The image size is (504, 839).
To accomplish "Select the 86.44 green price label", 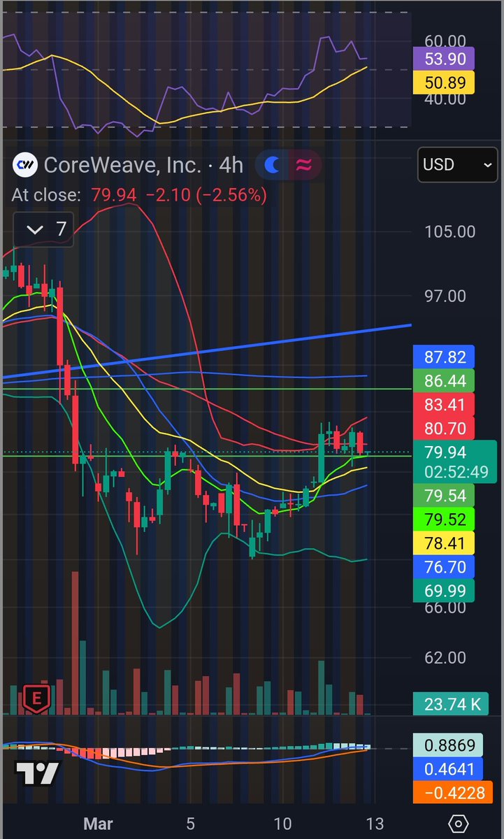I will pyautogui.click(x=445, y=381).
